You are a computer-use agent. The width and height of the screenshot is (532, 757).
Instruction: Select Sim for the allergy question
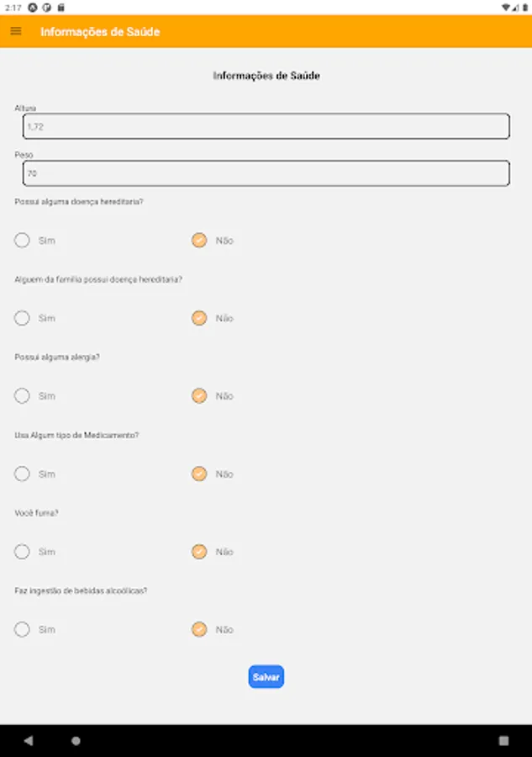(x=23, y=396)
